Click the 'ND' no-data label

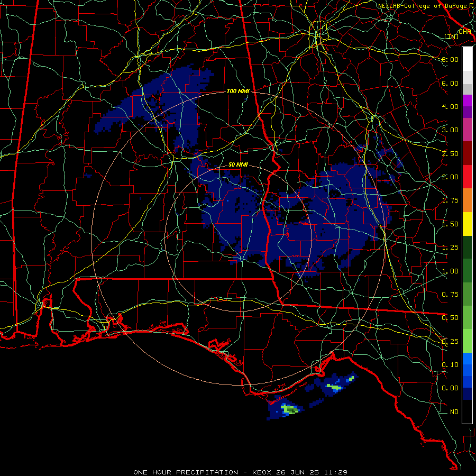point(454,412)
